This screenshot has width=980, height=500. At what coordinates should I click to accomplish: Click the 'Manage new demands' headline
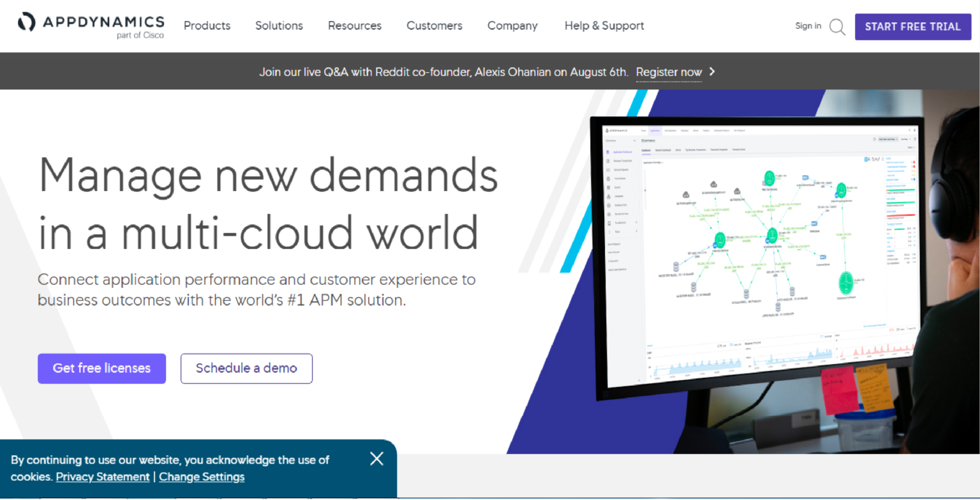(268, 203)
